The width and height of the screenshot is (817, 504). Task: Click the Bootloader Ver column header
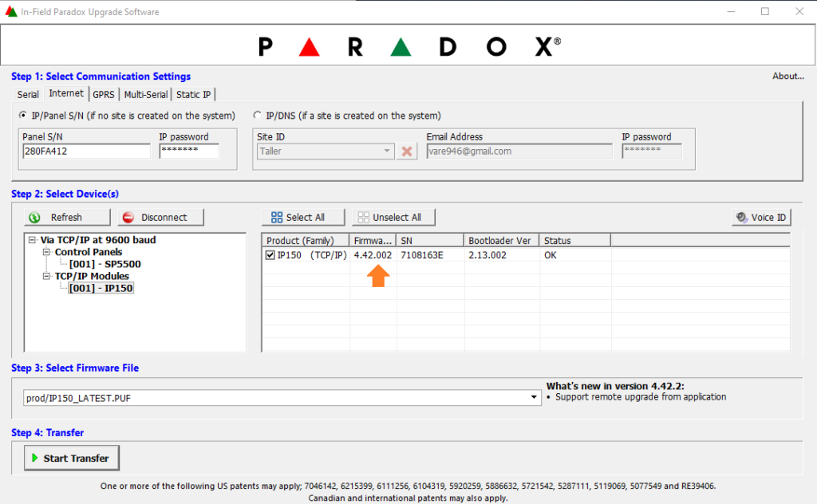click(501, 241)
